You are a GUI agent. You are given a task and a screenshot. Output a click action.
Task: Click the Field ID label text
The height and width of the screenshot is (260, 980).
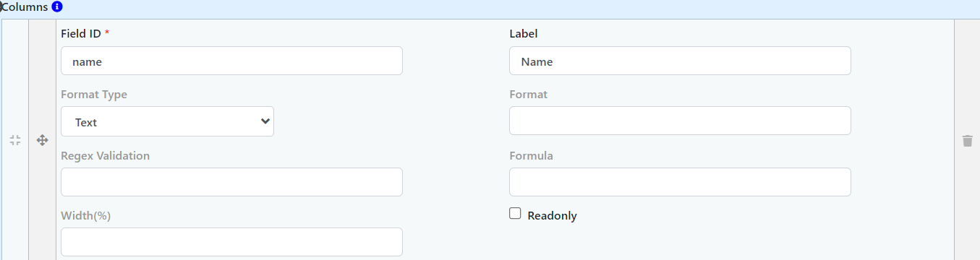pos(80,34)
